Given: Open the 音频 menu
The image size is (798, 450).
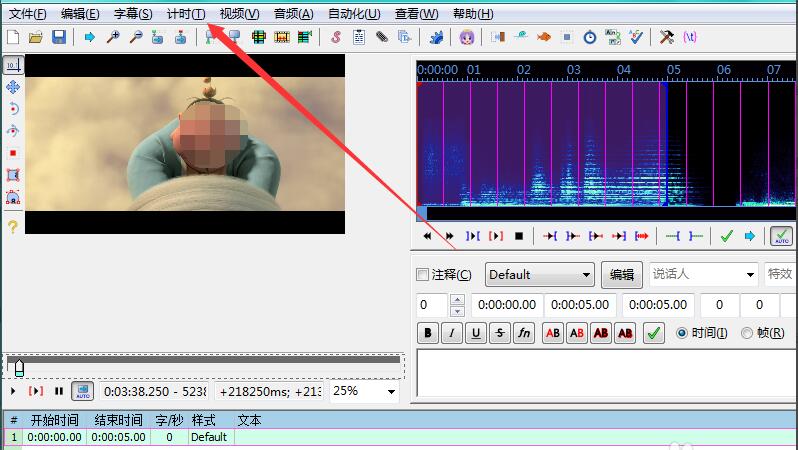Looking at the screenshot, I should 293,14.
